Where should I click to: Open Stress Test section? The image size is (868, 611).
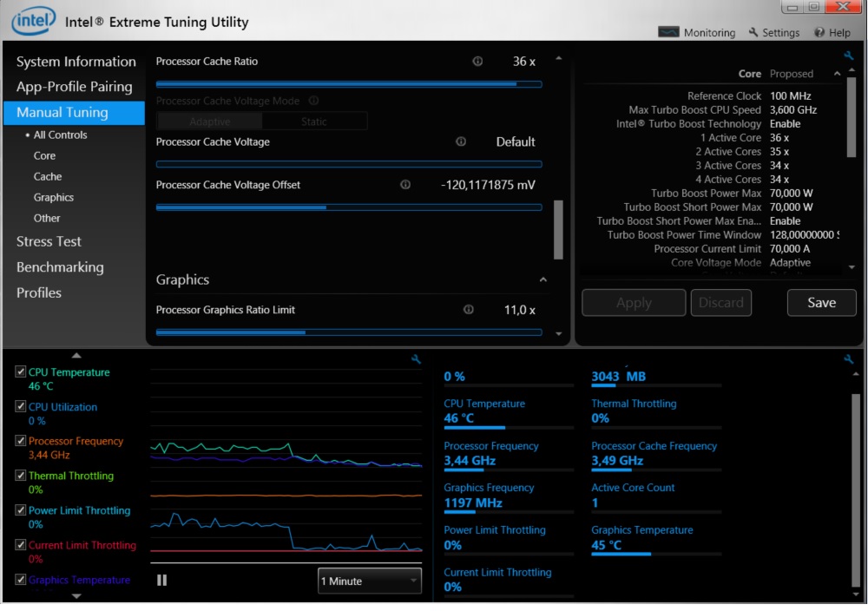click(x=49, y=241)
